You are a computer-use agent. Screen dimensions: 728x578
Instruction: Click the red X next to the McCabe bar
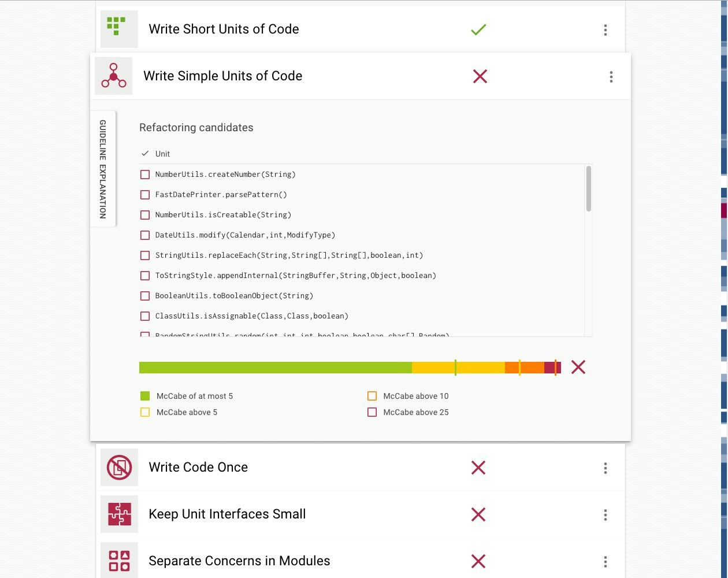578,367
